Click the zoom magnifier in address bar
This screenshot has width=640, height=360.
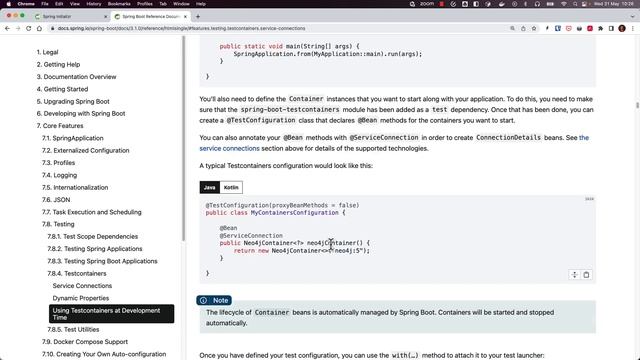coord(512,29)
